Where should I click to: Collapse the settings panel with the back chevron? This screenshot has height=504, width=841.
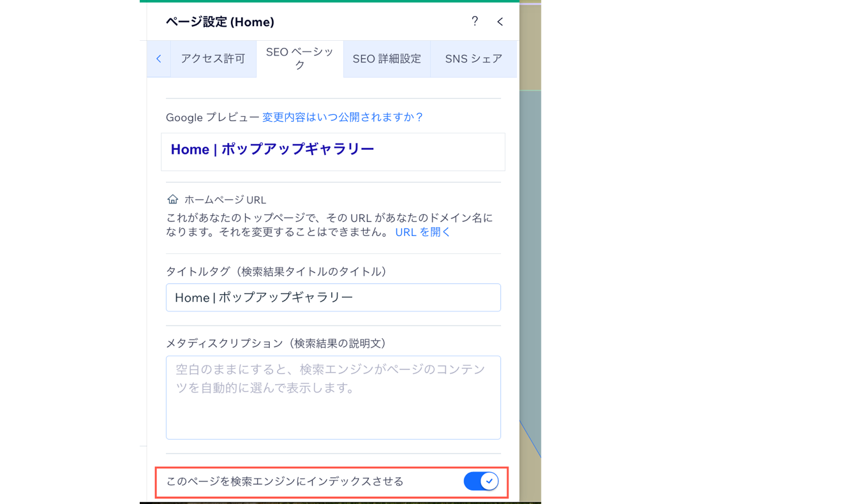(x=500, y=21)
